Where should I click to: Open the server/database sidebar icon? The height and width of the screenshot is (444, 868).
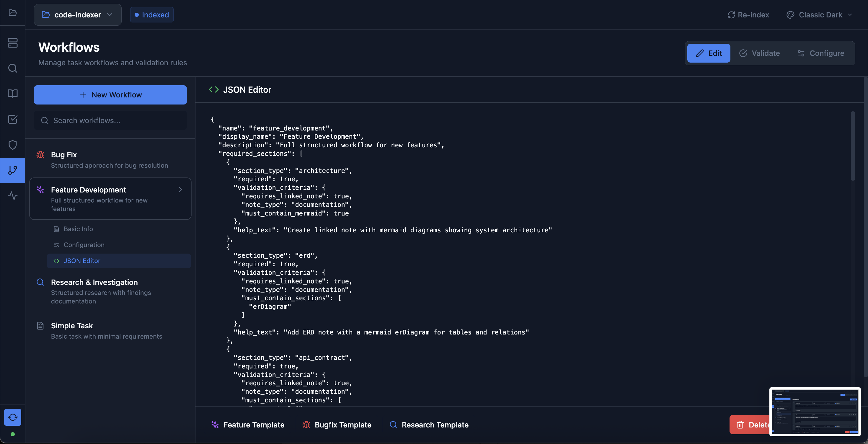(12, 43)
